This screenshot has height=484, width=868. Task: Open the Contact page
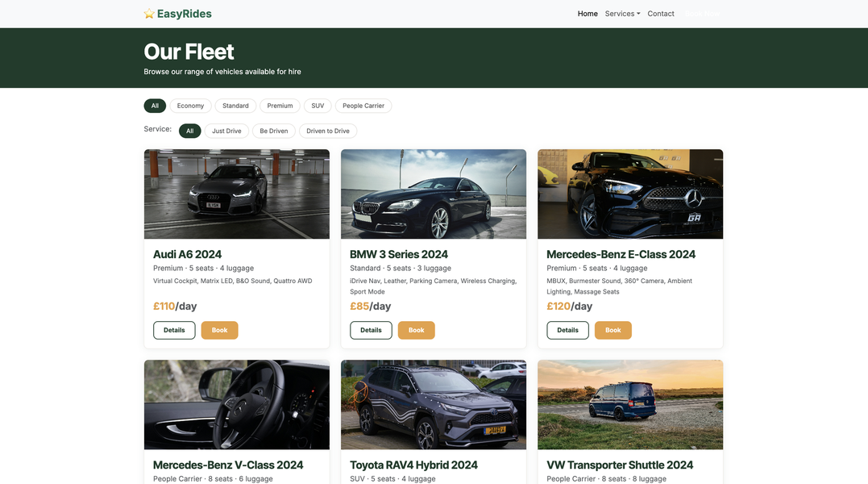coord(661,14)
